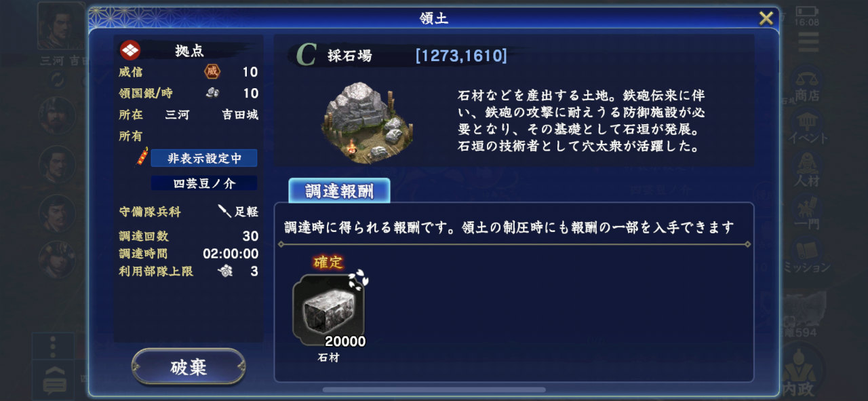Open the hamburger menu at top right
This screenshot has height=401, width=868.
point(808,41)
